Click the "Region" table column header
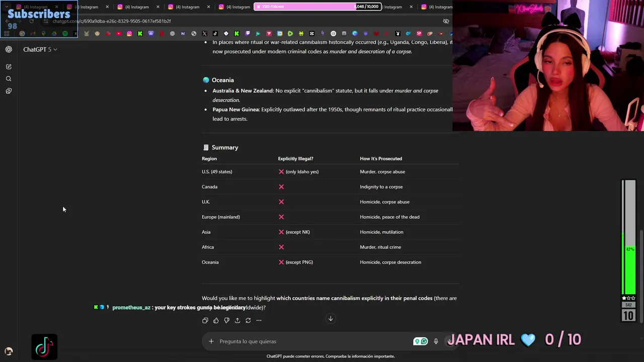The height and width of the screenshot is (362, 644). (x=209, y=158)
